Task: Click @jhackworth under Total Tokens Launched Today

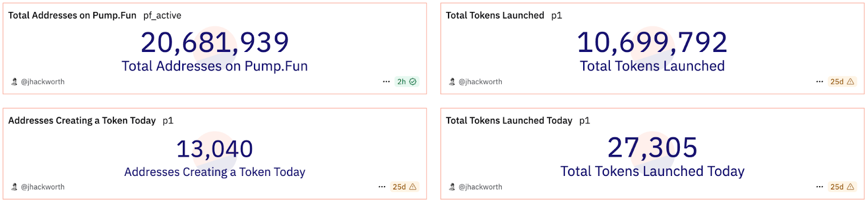Action: tap(480, 187)
